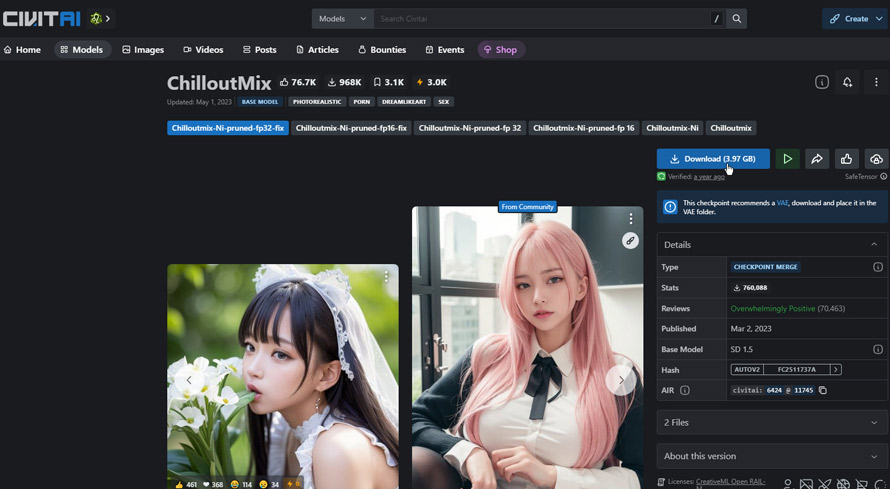Copy the AIR identifier with copy icon
Screen dimensions: 890x489
point(823,390)
